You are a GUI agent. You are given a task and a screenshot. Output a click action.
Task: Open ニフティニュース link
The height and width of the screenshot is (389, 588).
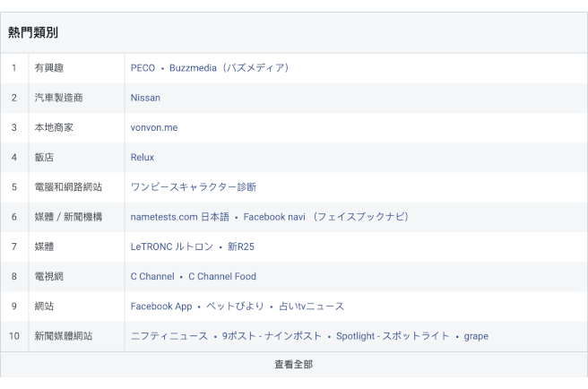click(x=169, y=336)
